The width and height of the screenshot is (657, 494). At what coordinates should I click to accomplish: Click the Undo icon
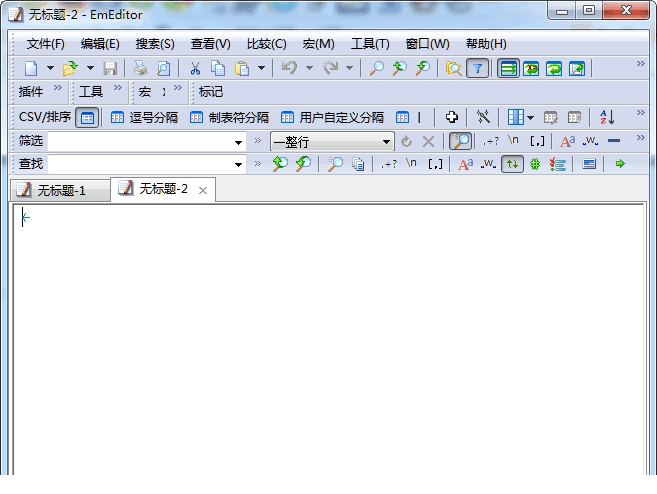(x=289, y=68)
